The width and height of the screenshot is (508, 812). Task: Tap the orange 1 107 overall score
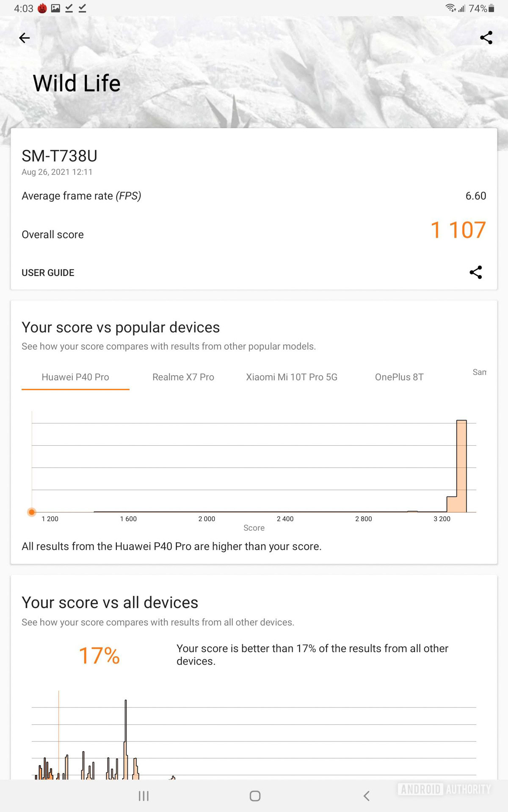pos(458,230)
